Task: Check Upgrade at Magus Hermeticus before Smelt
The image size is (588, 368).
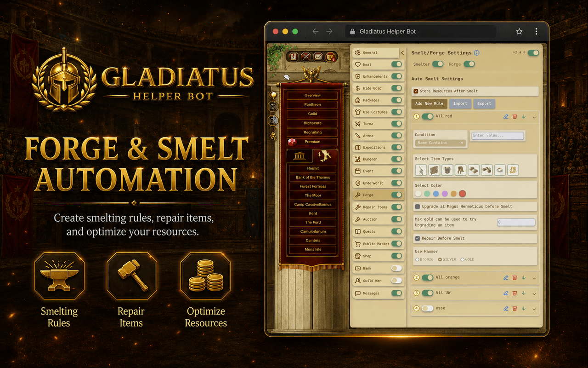Action: (418, 207)
